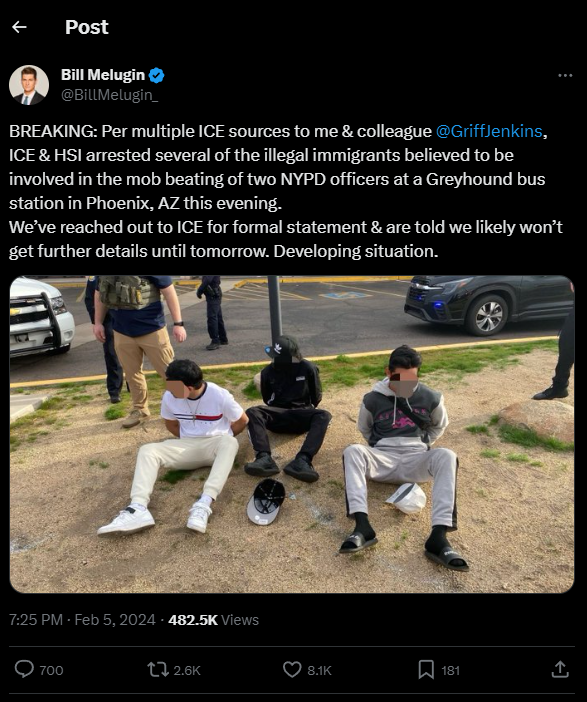
Task: Repost using the retweet arrows icon
Action: click(x=158, y=670)
